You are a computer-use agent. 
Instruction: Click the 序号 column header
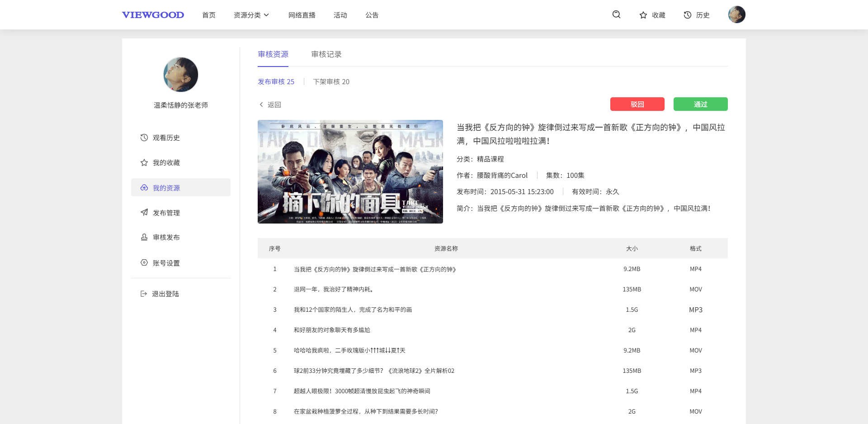275,248
